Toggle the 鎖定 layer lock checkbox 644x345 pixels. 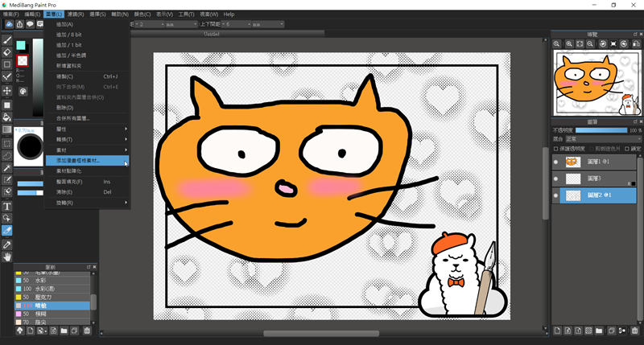(627, 148)
